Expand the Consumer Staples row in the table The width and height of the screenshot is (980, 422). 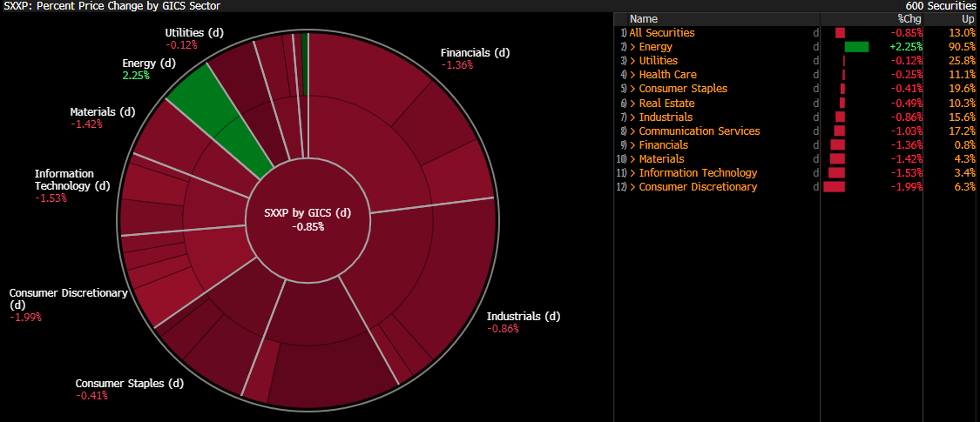coord(633,89)
